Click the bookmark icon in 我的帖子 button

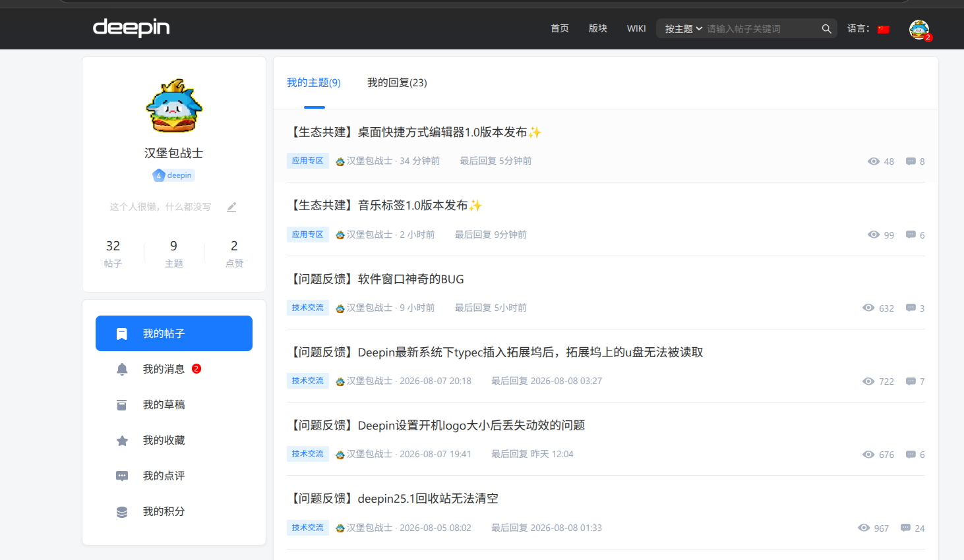tap(122, 333)
